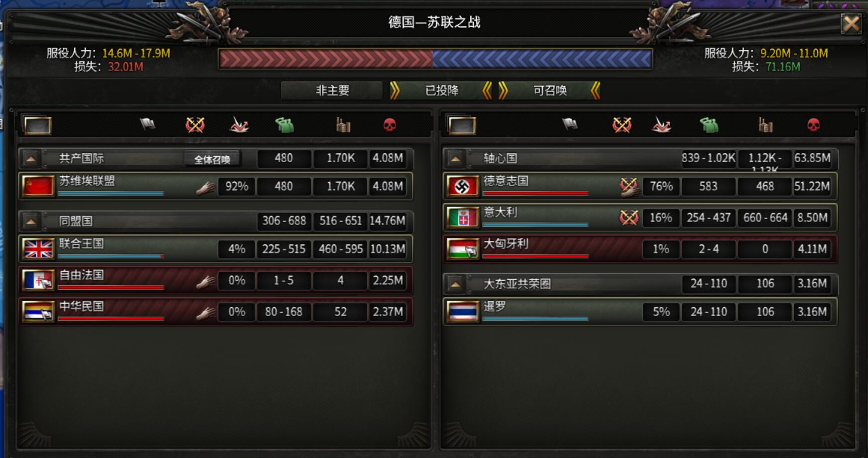Click right side factories icon
Viewport: 868px width, 458px height.
coord(765,125)
